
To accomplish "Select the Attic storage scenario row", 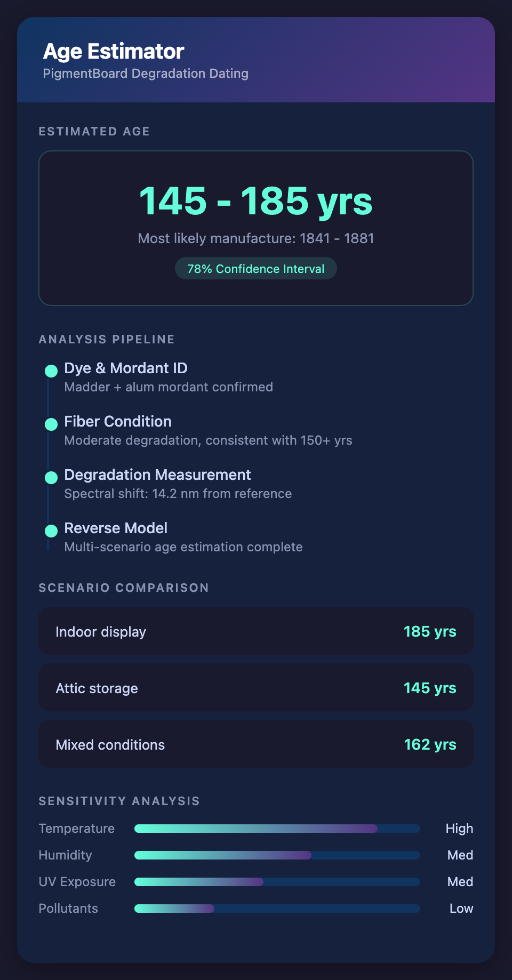I will point(256,688).
